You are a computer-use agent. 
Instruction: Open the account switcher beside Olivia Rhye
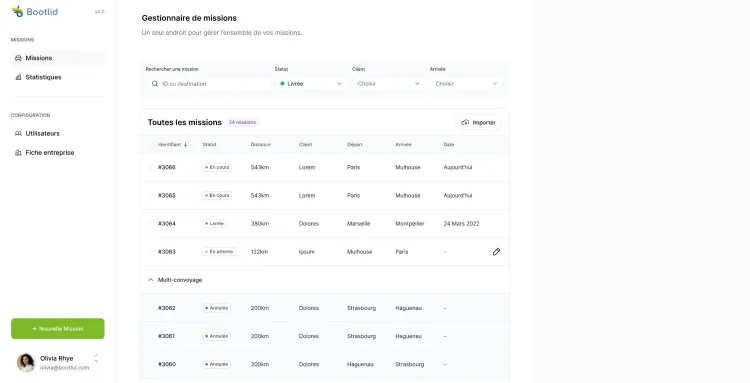96,359
